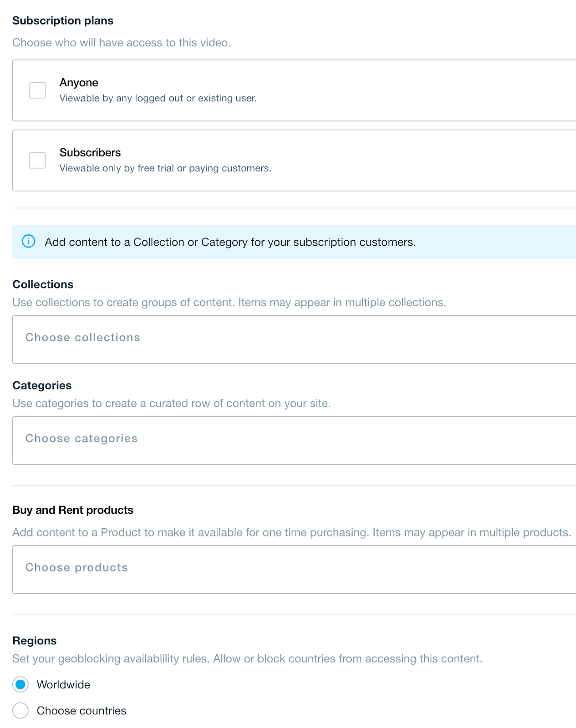Click the Collection or Category banner message
Image resolution: width=576 pixels, height=728 pixels.
tap(230, 242)
